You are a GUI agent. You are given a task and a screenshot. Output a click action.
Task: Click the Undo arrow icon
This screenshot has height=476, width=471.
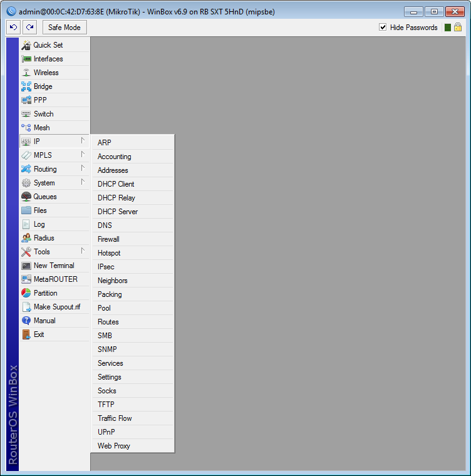click(x=13, y=28)
